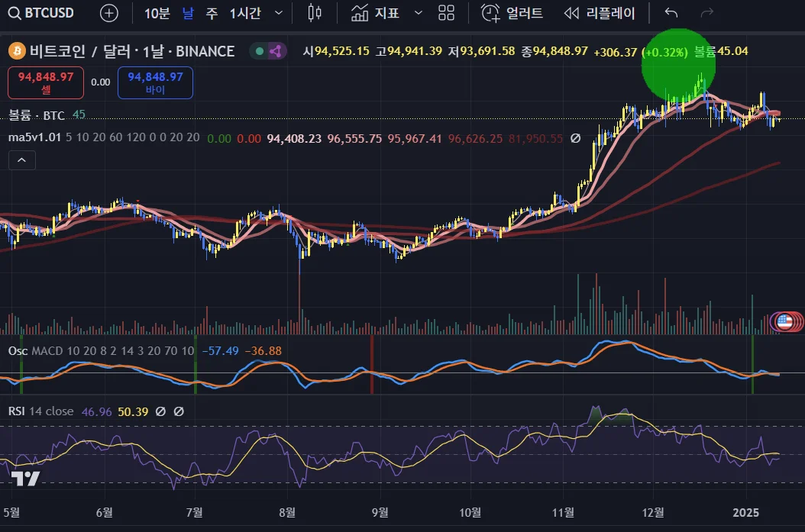
Task: Select the 1시간 interval
Action: tap(246, 13)
